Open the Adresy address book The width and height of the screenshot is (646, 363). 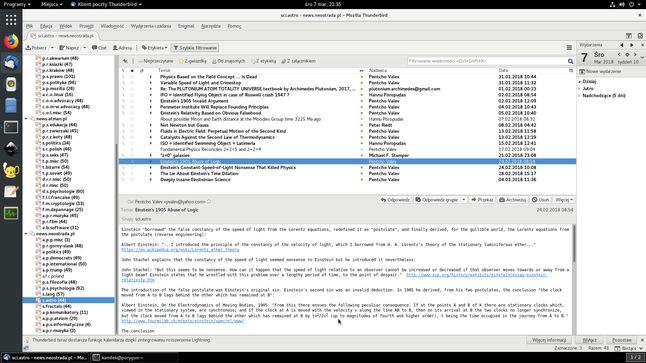click(x=122, y=48)
